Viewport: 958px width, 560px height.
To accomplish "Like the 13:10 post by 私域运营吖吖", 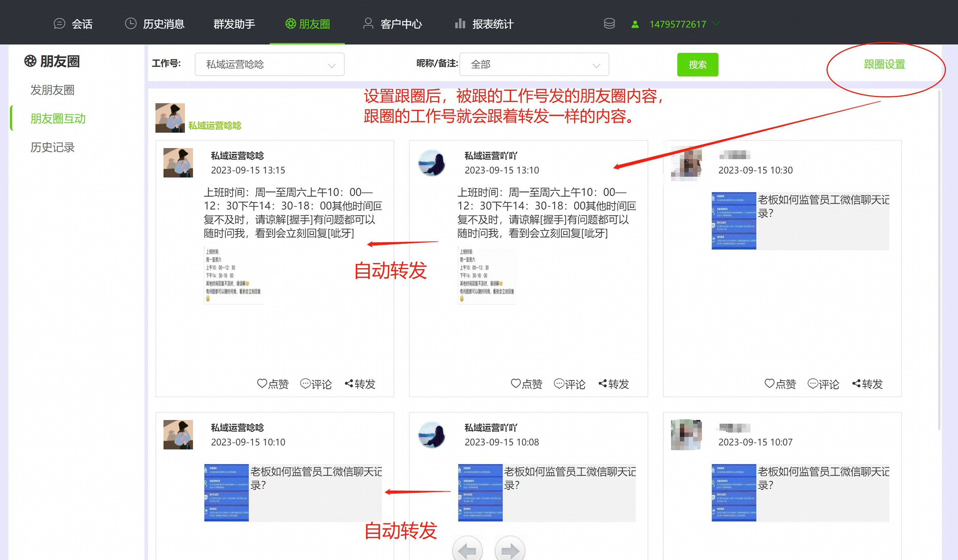I will [x=526, y=384].
